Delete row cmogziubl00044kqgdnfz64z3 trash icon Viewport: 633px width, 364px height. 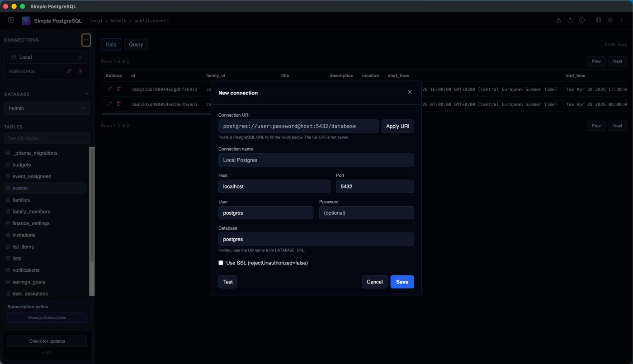tap(118, 89)
